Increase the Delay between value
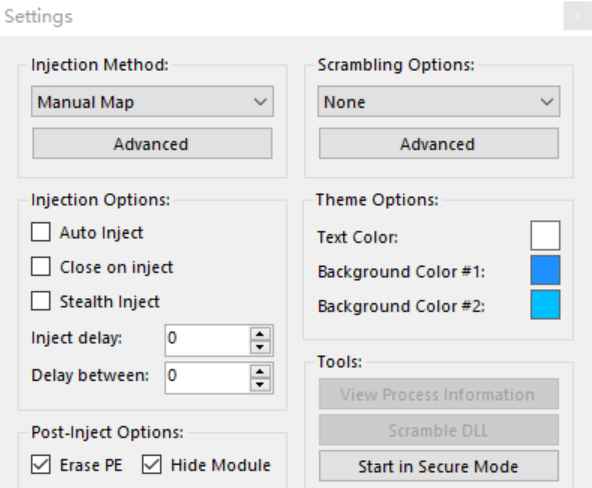This screenshot has width=592, height=488. coord(260,372)
